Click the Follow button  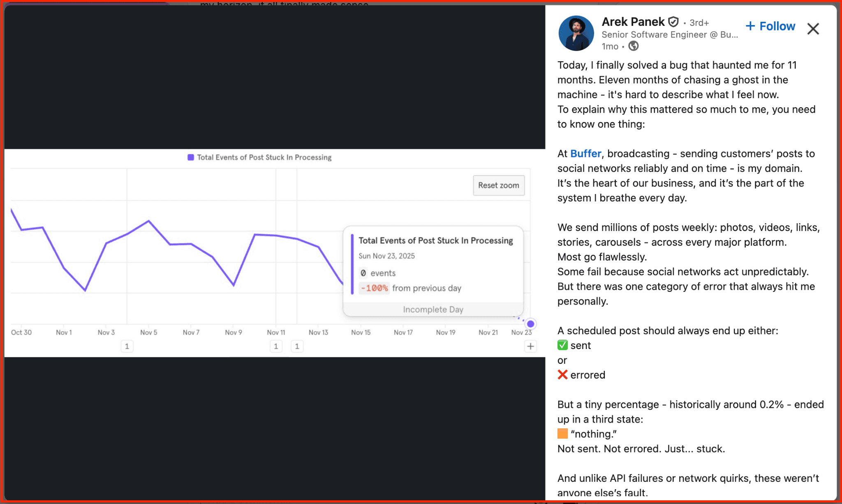pyautogui.click(x=770, y=26)
